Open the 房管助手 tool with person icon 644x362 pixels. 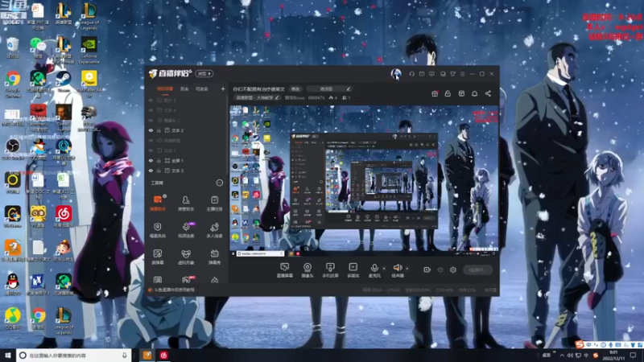click(186, 204)
